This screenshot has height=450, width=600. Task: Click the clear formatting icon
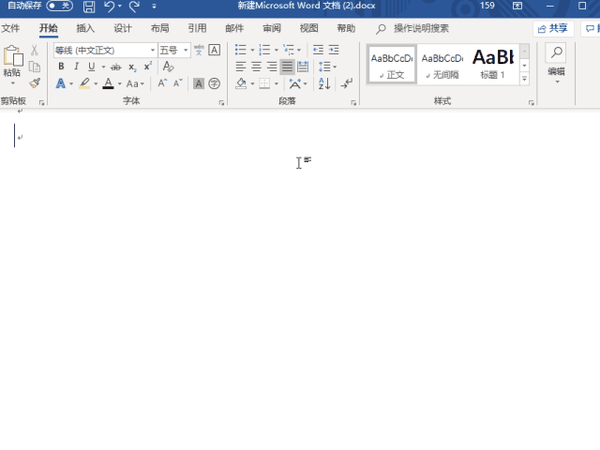pyautogui.click(x=168, y=67)
